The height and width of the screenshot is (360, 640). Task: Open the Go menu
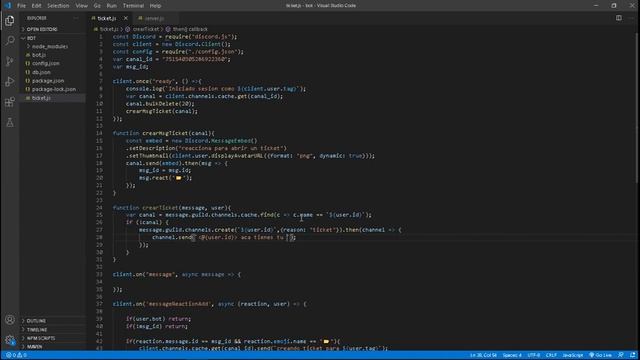coord(97,6)
